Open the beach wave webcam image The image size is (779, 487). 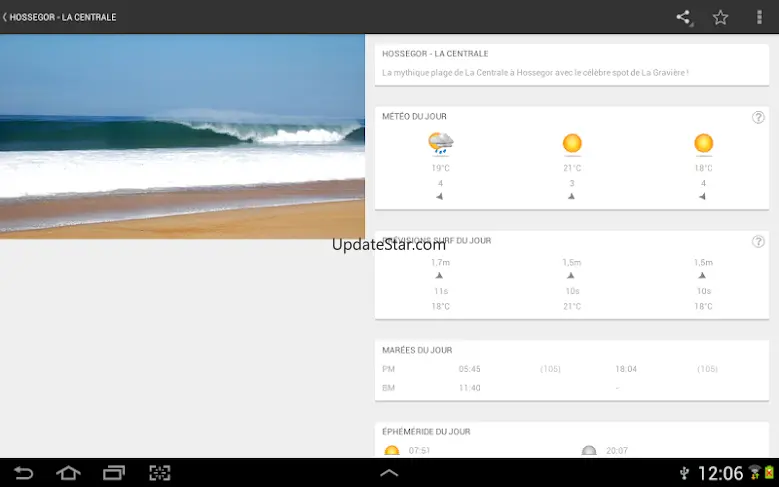(x=182, y=137)
